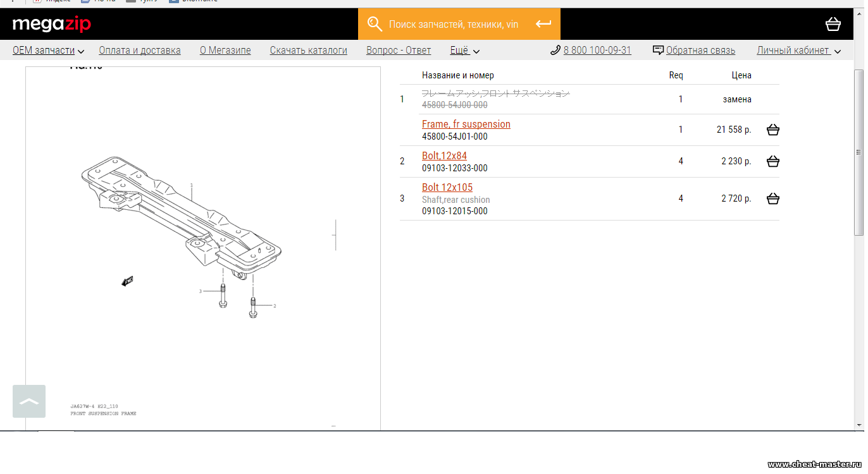Expand the Ещё menu
Screen dimensions: 868x474
(x=464, y=51)
